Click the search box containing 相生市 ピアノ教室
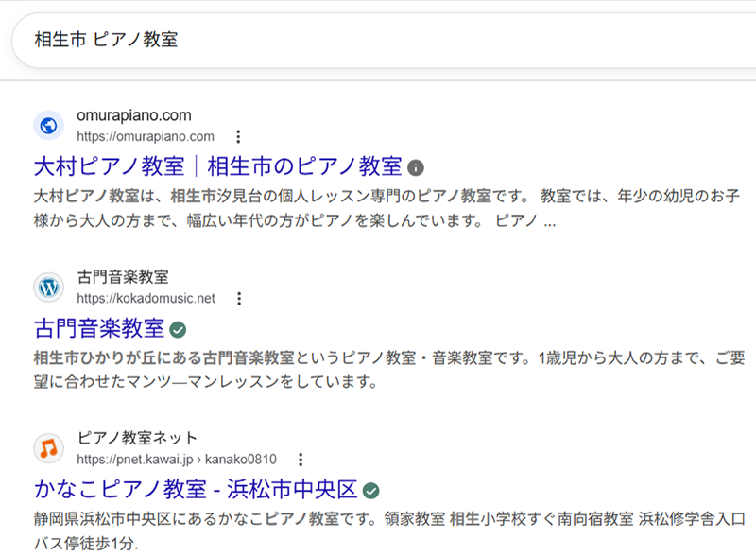 pos(378,40)
